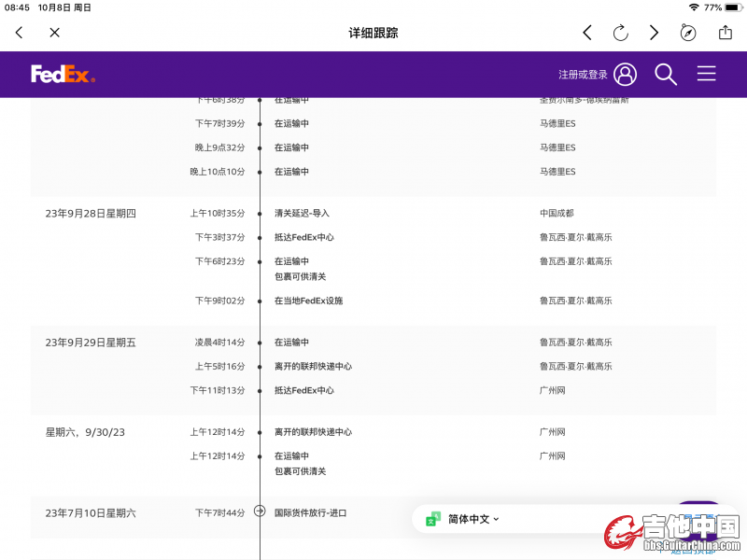
Task: Open page in Safari compass icon
Action: 688,33
